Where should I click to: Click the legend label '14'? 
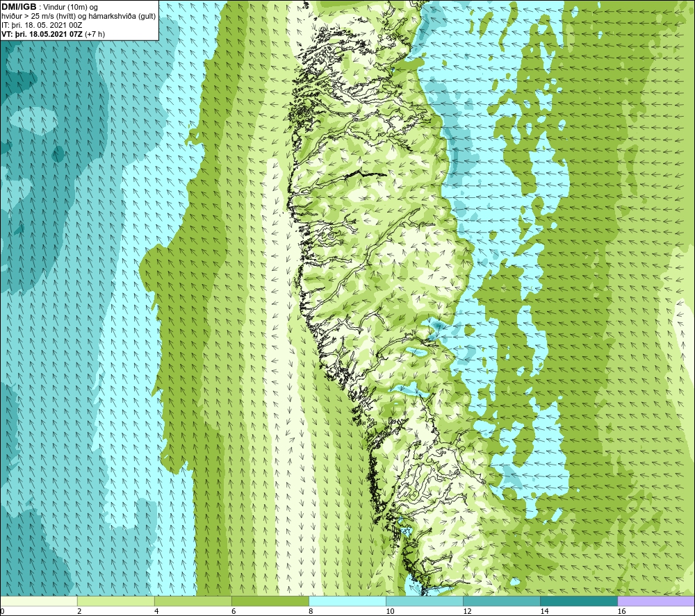(x=544, y=612)
